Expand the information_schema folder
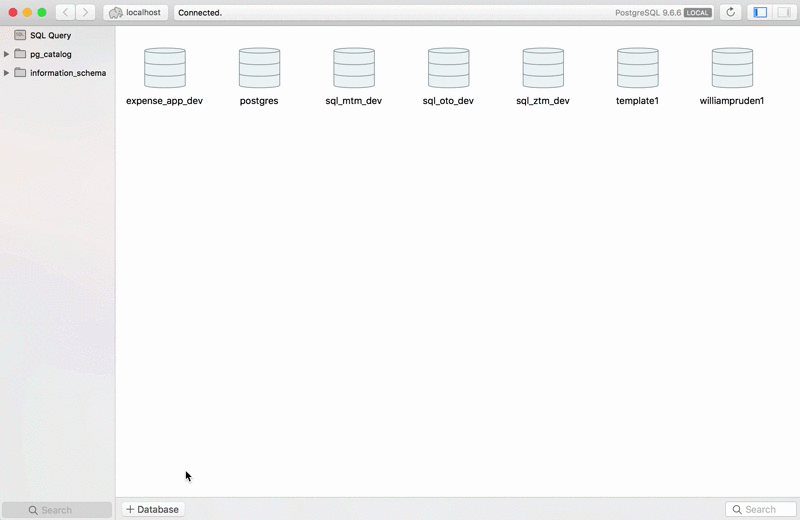Image resolution: width=800 pixels, height=520 pixels. [x=6, y=73]
